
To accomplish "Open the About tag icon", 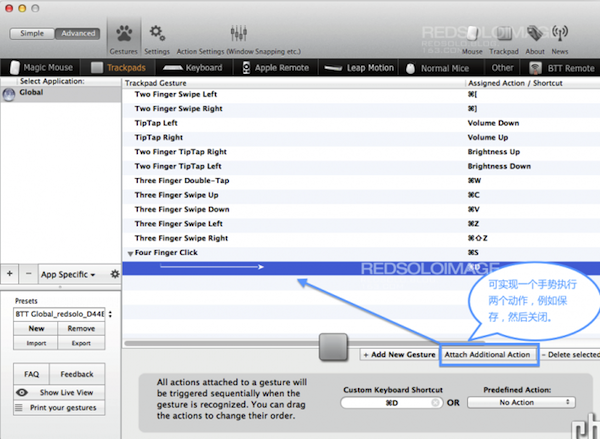I will pyautogui.click(x=535, y=39).
